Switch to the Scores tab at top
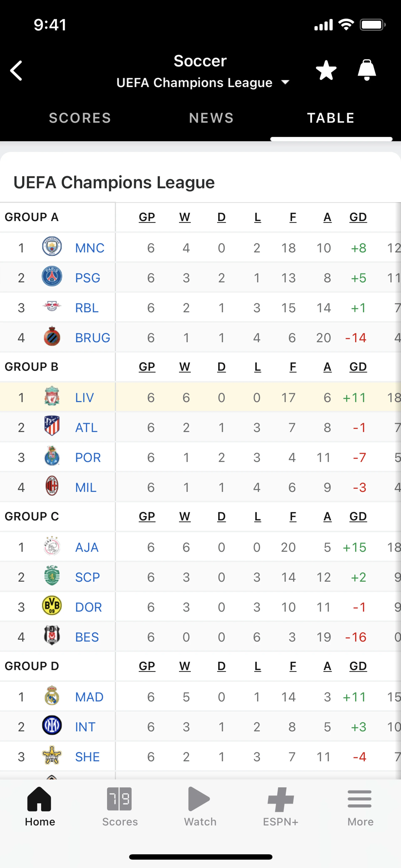The image size is (401, 868). [80, 118]
